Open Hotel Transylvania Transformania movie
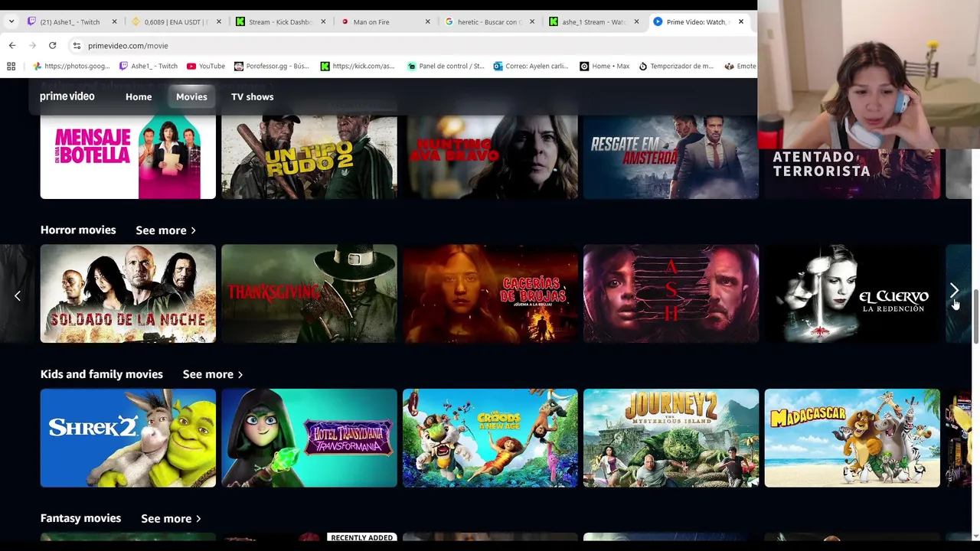 click(309, 438)
